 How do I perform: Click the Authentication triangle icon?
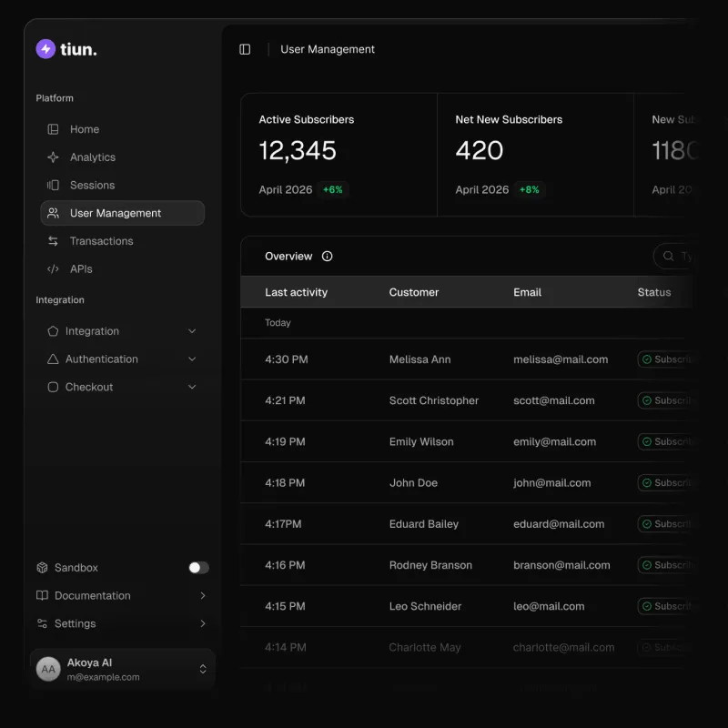pos(53,359)
